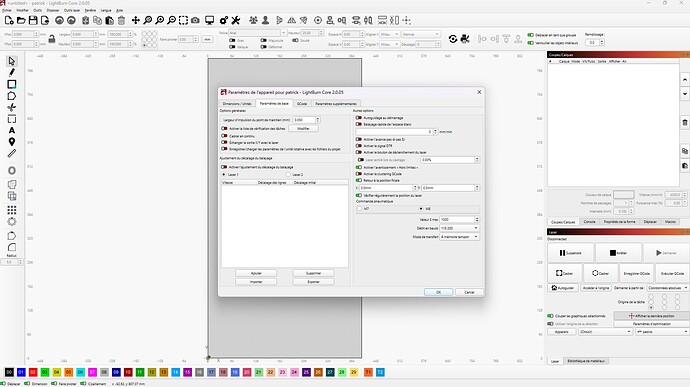Click the paste clipboard icon in toolbar
This screenshot has height=387, width=690.
point(109,20)
